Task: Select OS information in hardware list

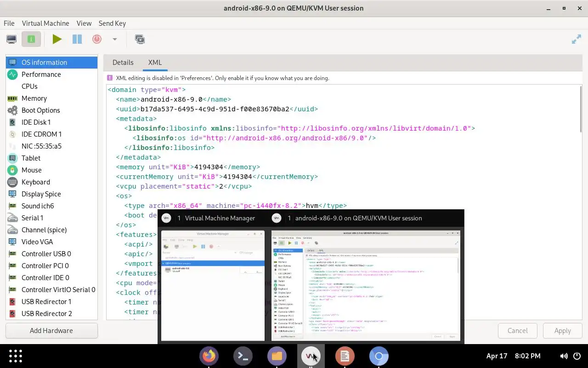Action: coord(51,62)
